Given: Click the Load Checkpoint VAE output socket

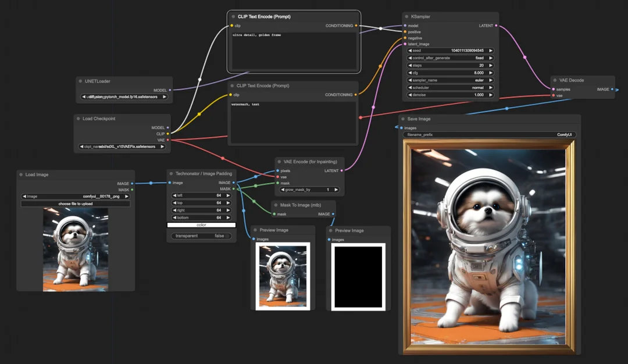Looking at the screenshot, I should [167, 140].
